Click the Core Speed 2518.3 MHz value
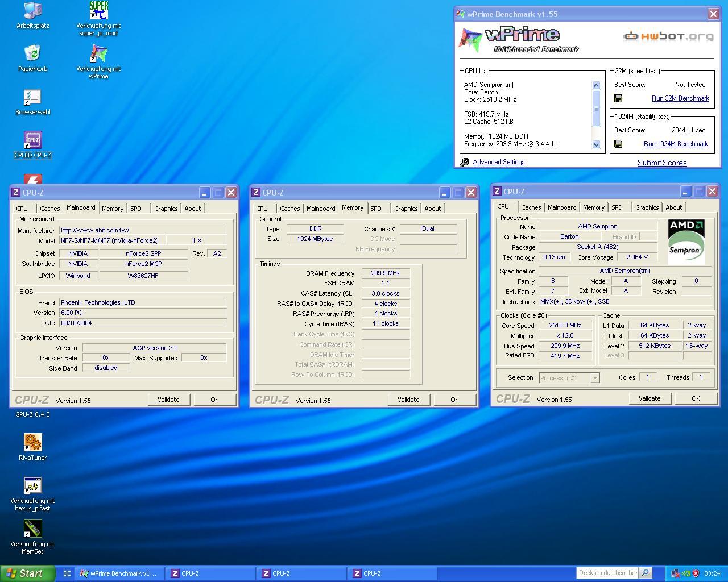Viewport: 728px width, 582px height. tap(565, 326)
